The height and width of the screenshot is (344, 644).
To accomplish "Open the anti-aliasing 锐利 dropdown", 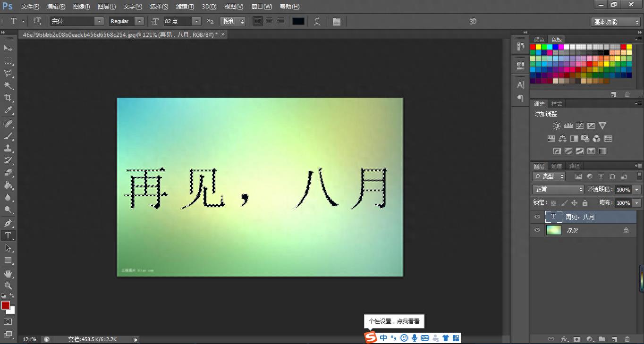I will (x=233, y=21).
